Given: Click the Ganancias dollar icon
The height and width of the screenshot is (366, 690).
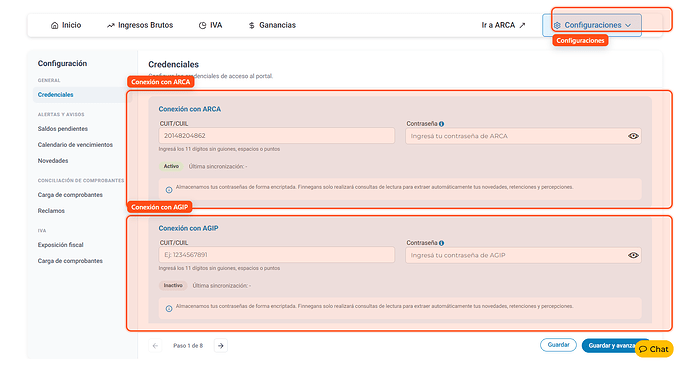Looking at the screenshot, I should [x=252, y=26].
